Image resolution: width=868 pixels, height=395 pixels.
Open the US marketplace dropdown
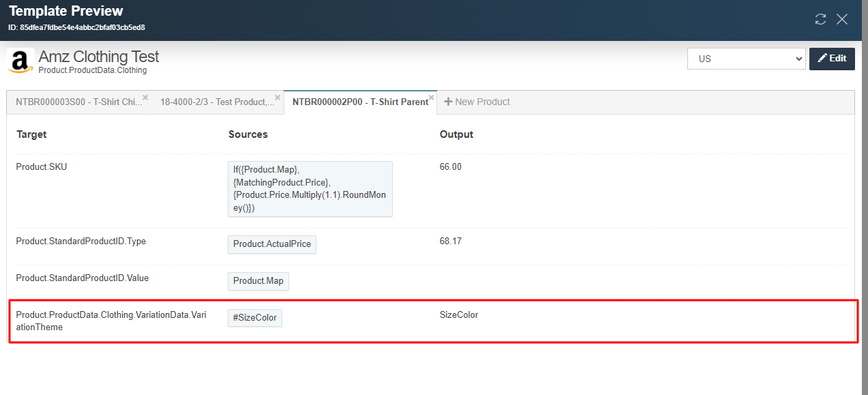(746, 59)
